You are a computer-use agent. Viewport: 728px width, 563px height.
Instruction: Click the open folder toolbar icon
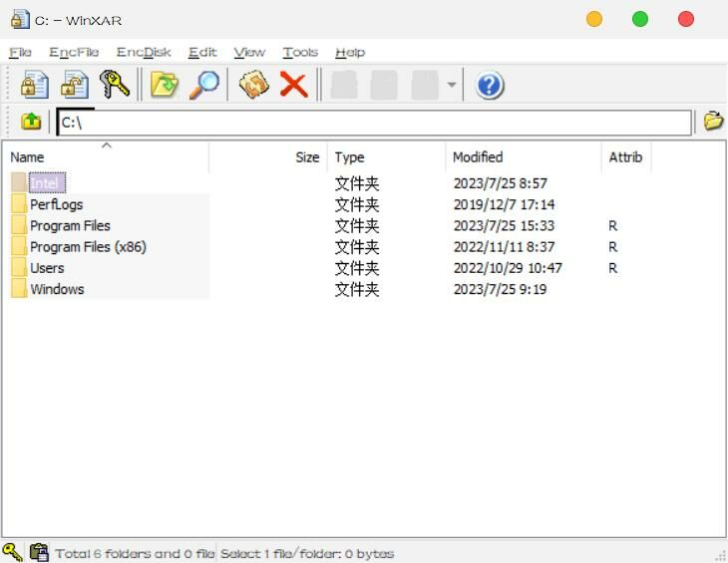tap(164, 85)
